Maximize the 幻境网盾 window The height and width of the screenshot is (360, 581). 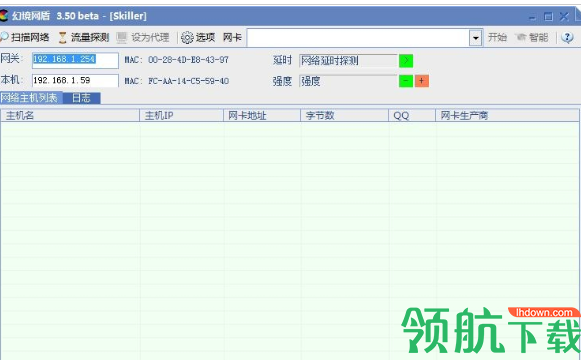(548, 17)
